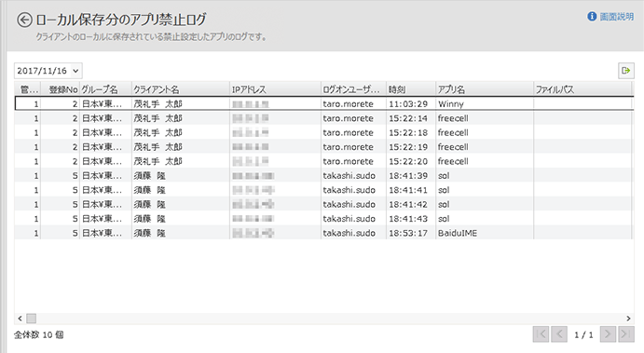
Task: Select the 15:22:20 time cell
Action: (411, 161)
